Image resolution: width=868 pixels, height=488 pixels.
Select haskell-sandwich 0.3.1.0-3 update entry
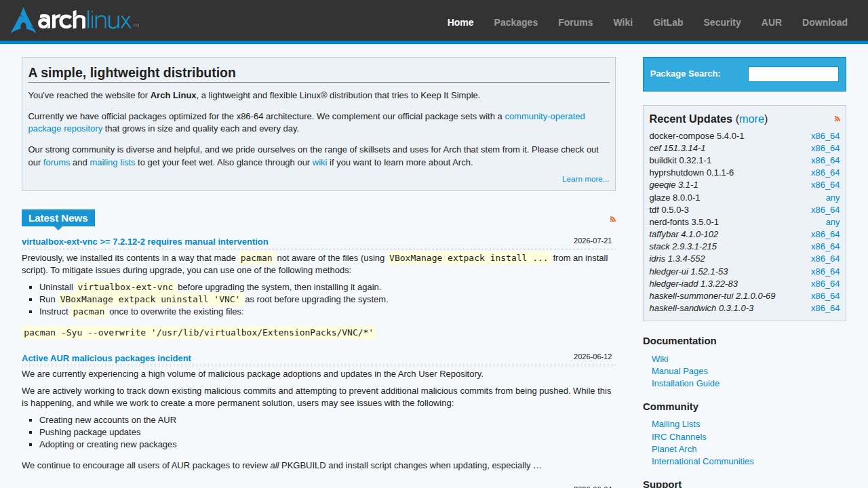[x=701, y=308]
